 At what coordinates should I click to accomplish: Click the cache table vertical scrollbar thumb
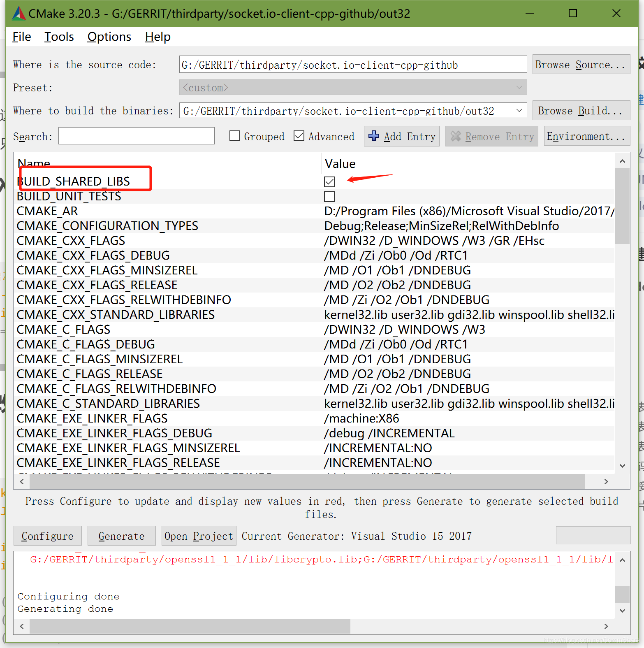tap(622, 206)
